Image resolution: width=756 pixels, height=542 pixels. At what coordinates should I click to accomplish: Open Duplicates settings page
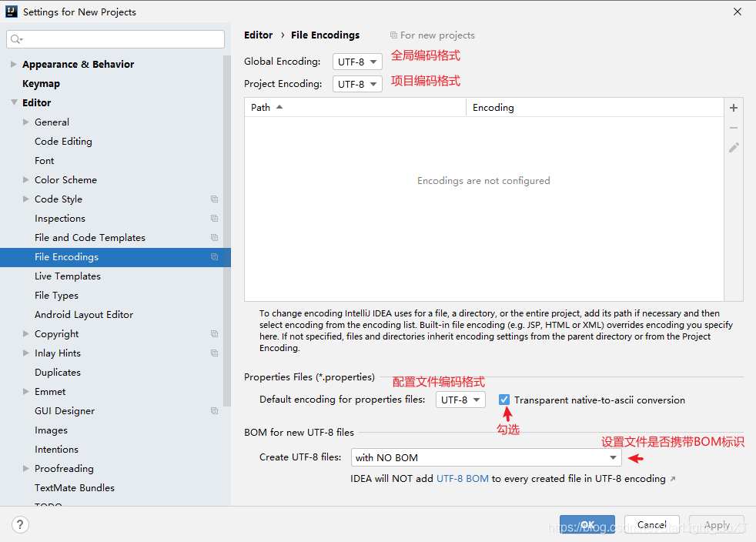[58, 373]
